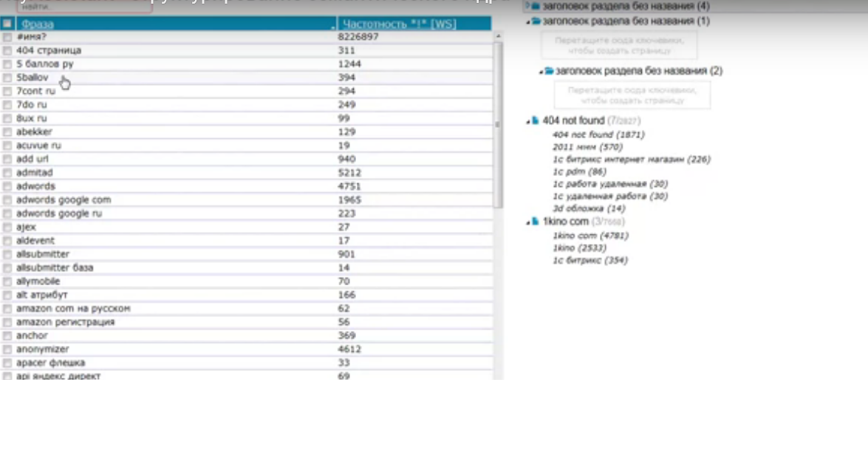Screen dimensions: 868x453
Task: Click frequency value 5212 in admitad row
Action: [x=349, y=173]
